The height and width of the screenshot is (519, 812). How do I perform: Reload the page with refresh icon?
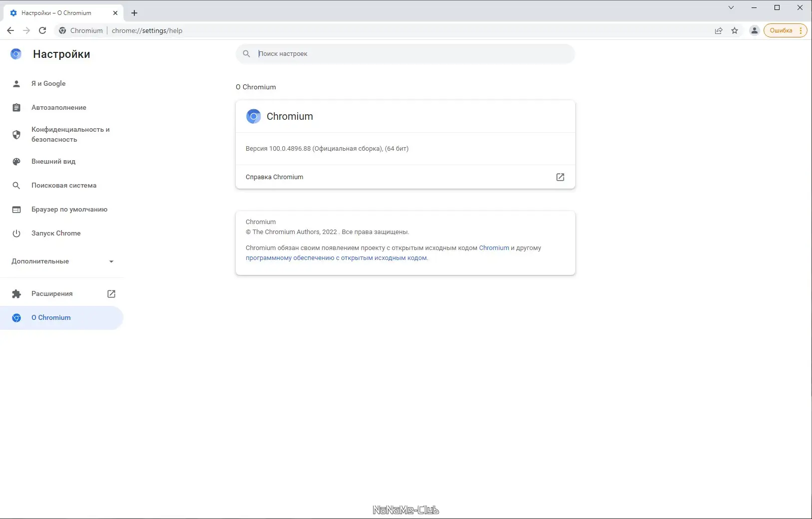click(42, 30)
